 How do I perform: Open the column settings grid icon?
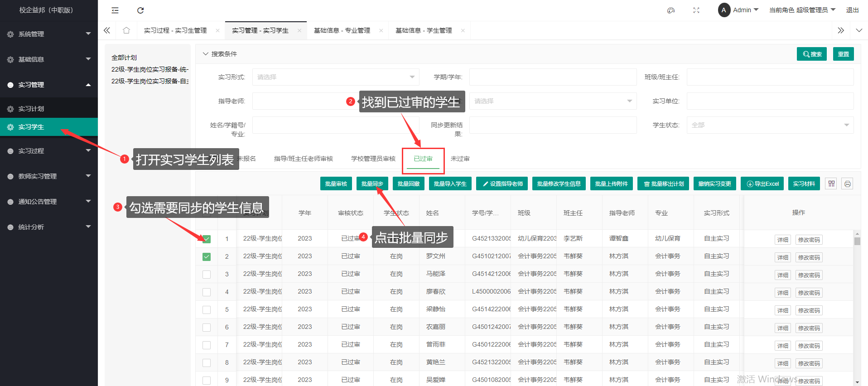(x=831, y=183)
